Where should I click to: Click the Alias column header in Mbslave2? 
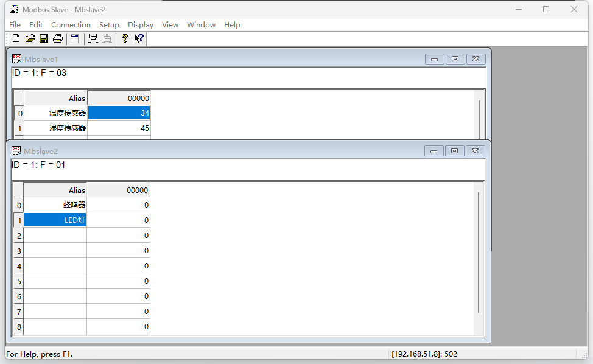point(55,190)
